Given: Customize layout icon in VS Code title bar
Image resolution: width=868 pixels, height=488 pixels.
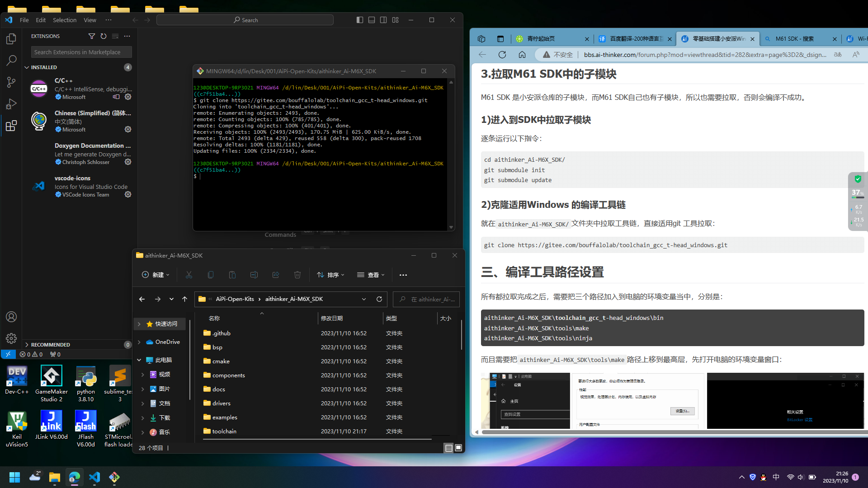Looking at the screenshot, I should click(396, 20).
